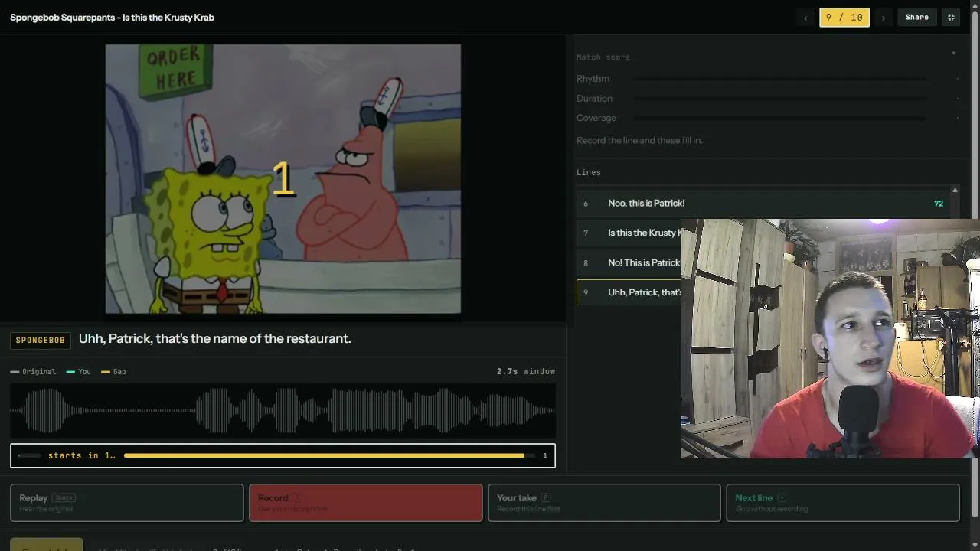Advance to the next line with the right chevron
The image size is (980, 551).
pos(884,18)
